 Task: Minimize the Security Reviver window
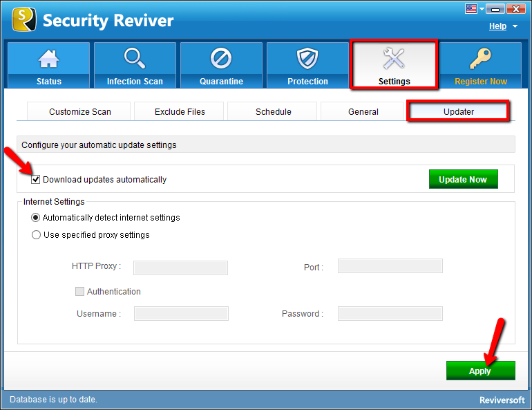(495, 8)
